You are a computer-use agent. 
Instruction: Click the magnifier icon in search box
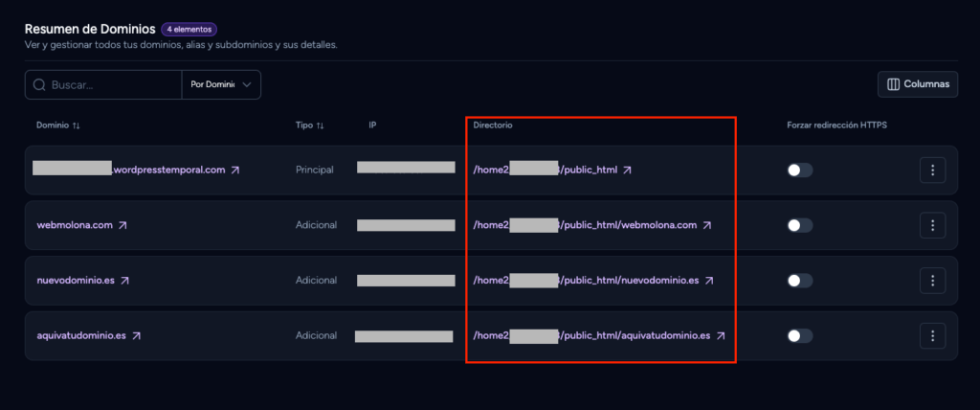point(38,84)
